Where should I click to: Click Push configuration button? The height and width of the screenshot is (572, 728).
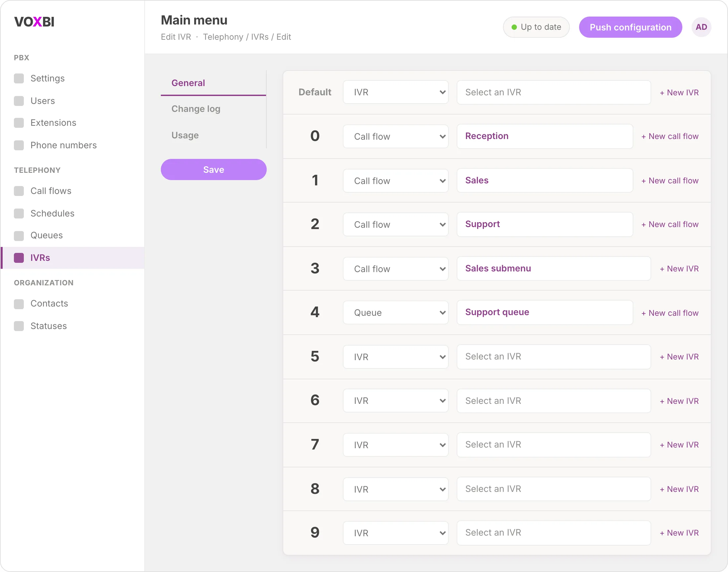click(x=630, y=27)
